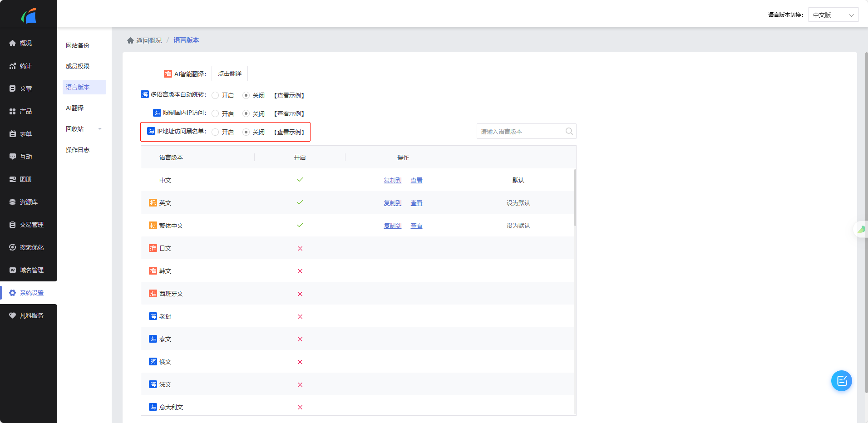Toggle the red X for 泰文
This screenshot has width=868, height=423.
click(300, 339)
